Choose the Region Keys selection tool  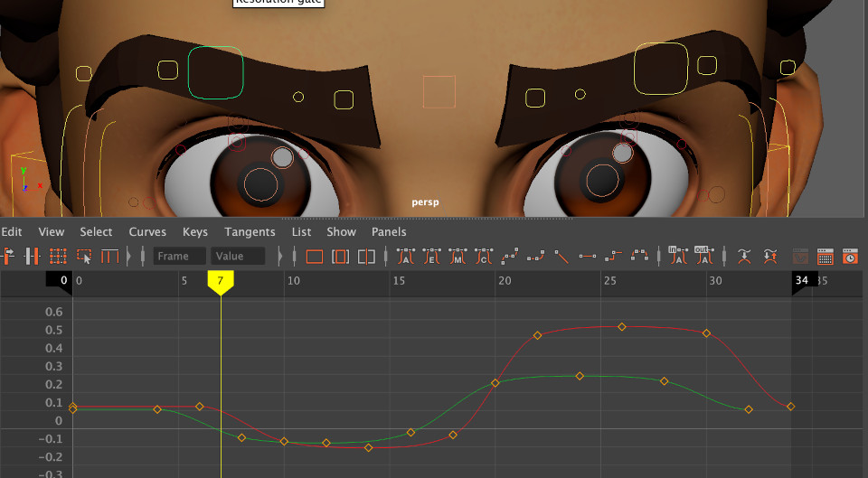pos(84,257)
